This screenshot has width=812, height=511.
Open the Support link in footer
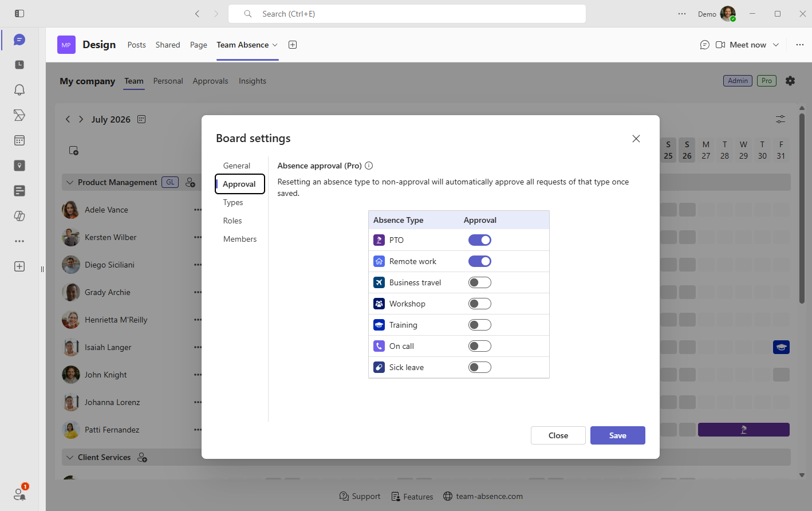360,497
